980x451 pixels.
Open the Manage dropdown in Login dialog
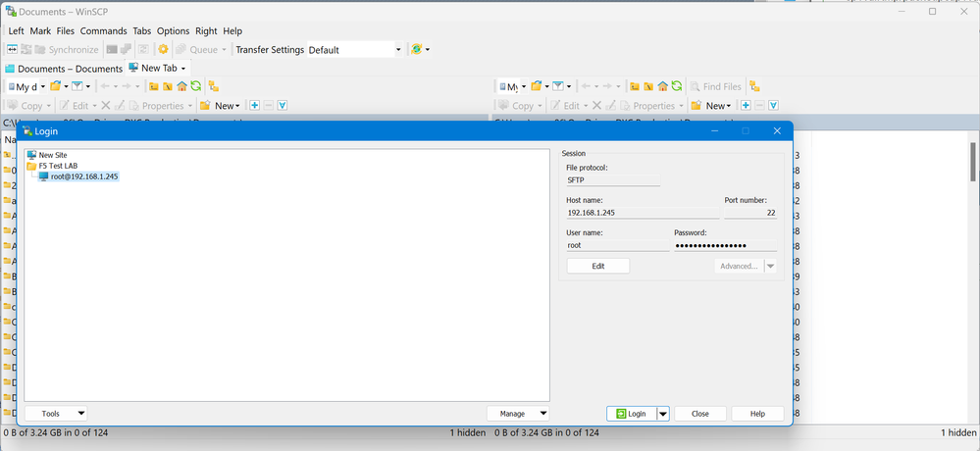point(518,414)
